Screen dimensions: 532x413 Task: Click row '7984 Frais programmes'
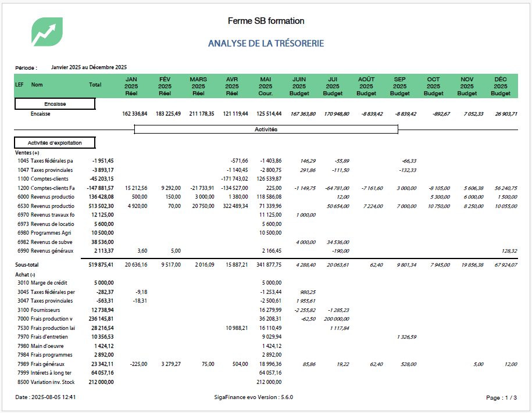coord(266,354)
